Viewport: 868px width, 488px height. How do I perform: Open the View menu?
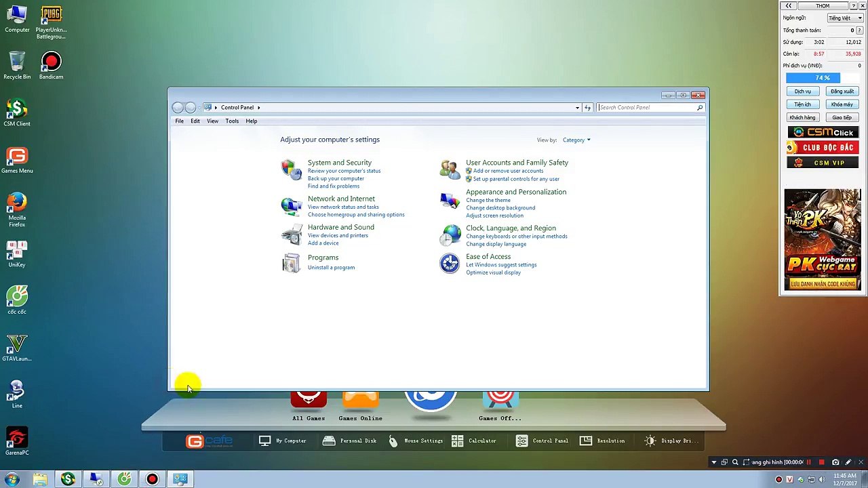(212, 121)
